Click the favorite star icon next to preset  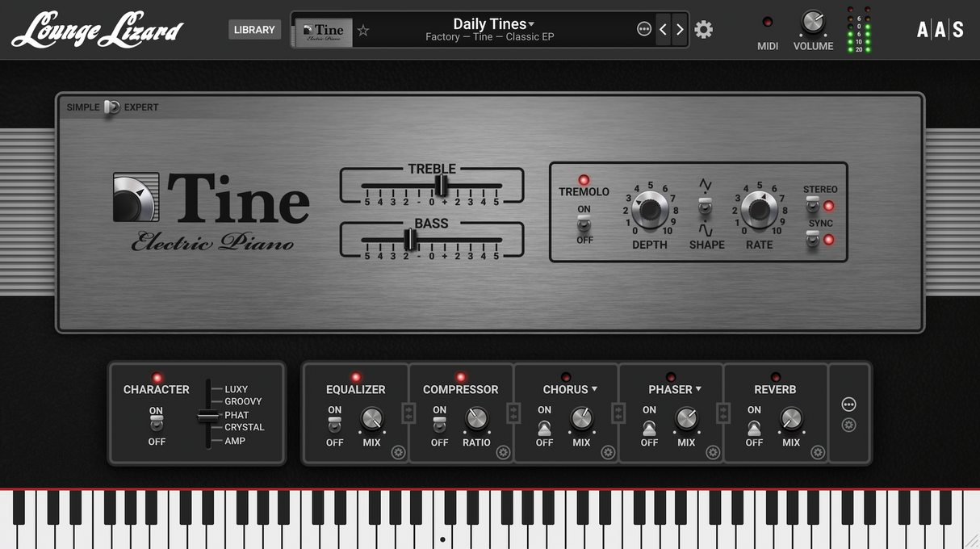coord(363,31)
